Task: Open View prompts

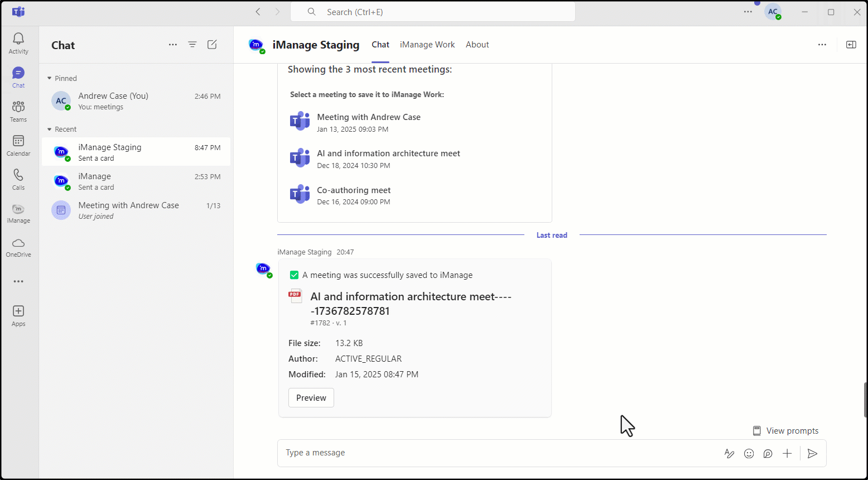Action: [785, 430]
